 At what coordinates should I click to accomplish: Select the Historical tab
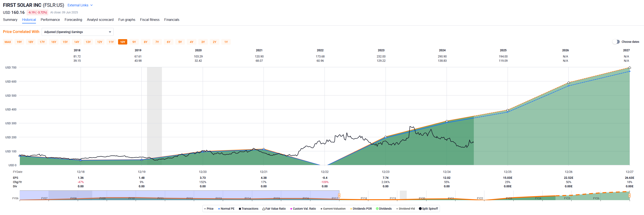29,20
